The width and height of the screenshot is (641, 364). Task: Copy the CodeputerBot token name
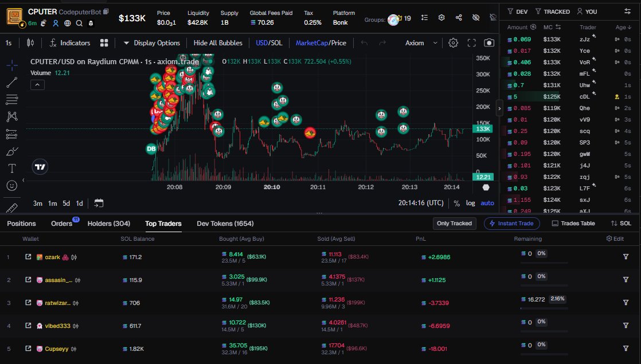pyautogui.click(x=106, y=12)
